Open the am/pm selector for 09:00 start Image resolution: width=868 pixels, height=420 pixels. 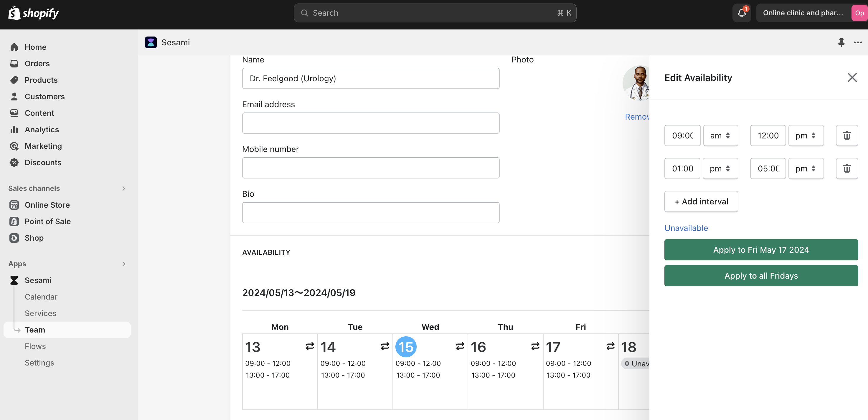[x=720, y=135]
